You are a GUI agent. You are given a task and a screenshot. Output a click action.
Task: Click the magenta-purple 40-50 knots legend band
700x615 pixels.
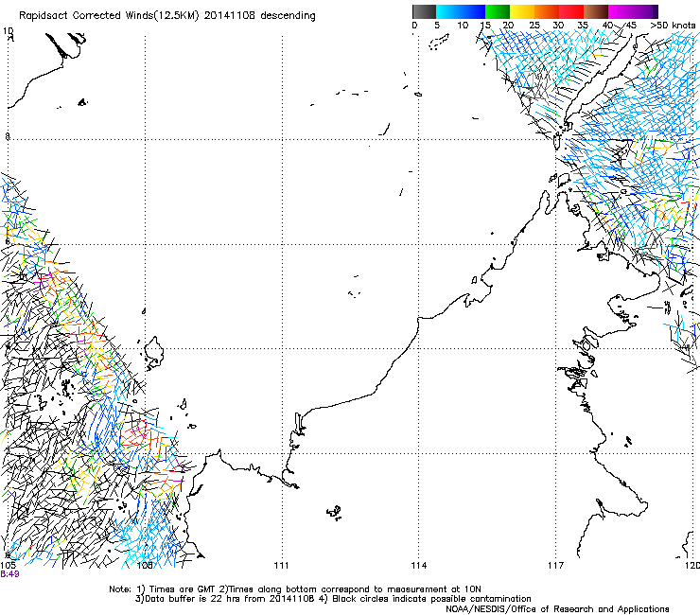[x=633, y=11]
